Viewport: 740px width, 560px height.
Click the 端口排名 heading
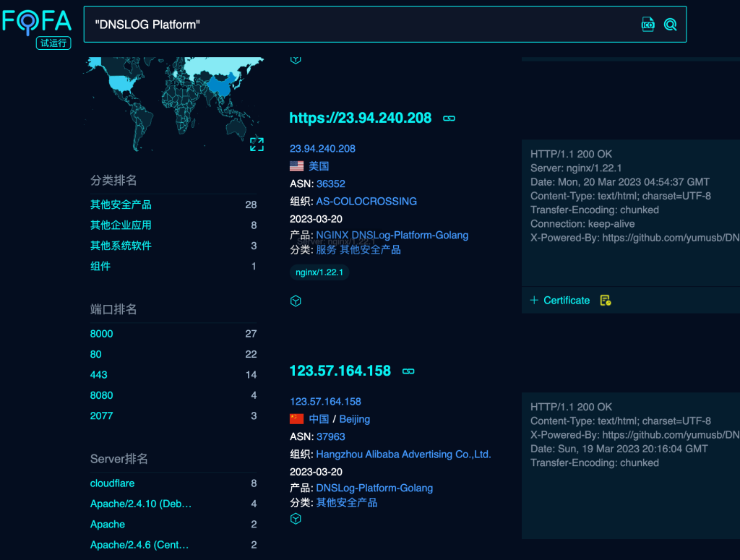(113, 309)
